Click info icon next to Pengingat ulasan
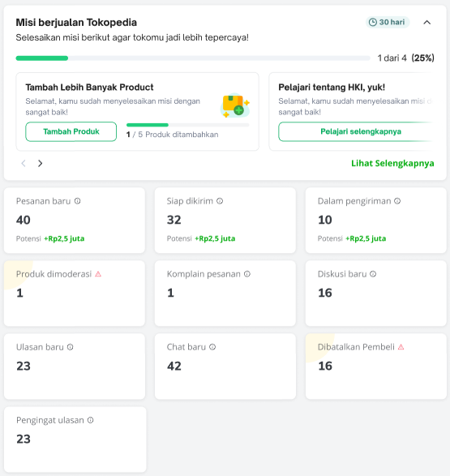Viewport: 450px width, 476px height. (x=91, y=420)
